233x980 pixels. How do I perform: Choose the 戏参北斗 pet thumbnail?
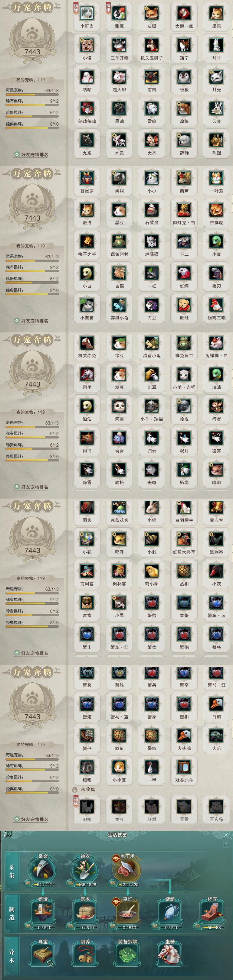(x=184, y=767)
